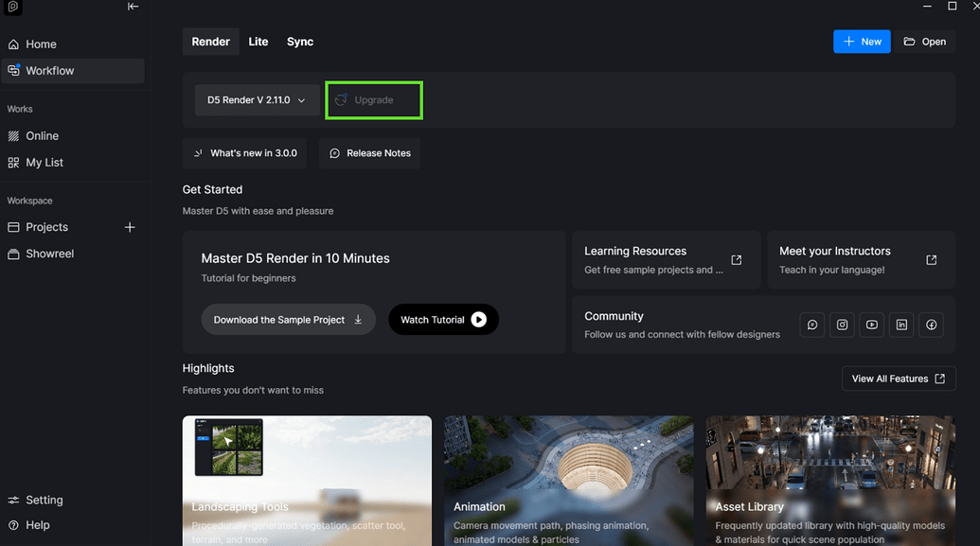
Task: Open the forum chat bubble icon
Action: click(x=811, y=325)
